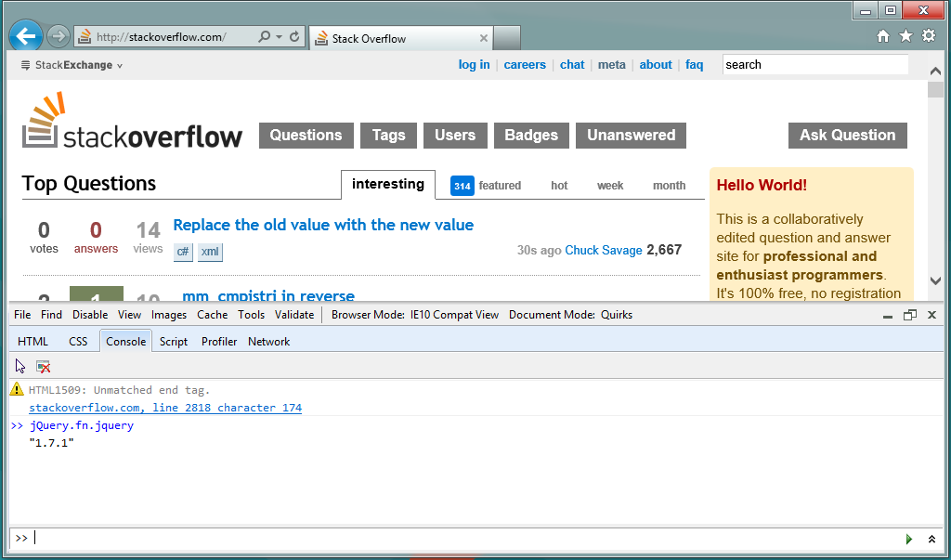This screenshot has height=560, width=951.
Task: Open the Cache menu in developer tools
Action: [x=213, y=314]
